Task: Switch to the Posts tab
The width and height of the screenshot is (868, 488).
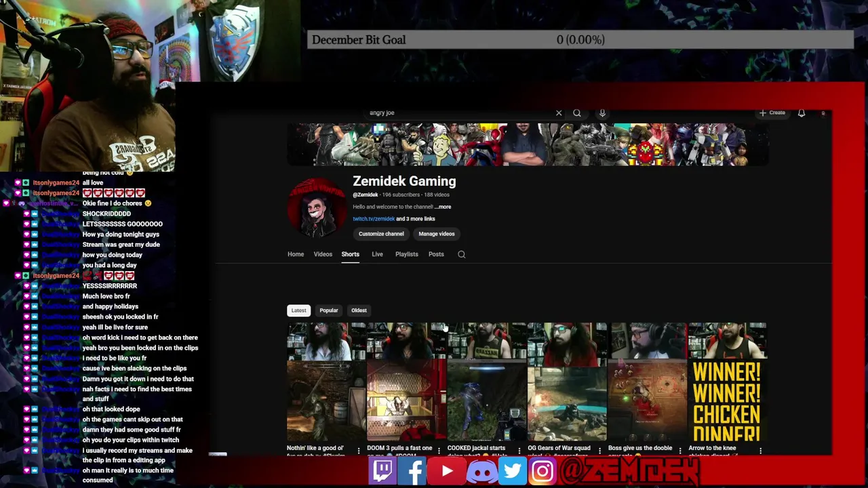Action: [436, 254]
